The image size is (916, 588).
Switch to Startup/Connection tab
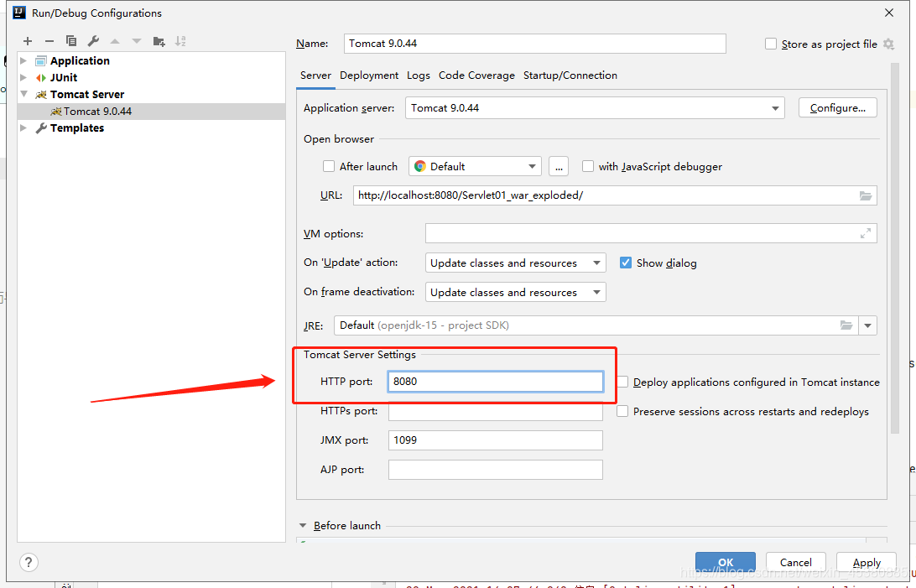tap(570, 75)
